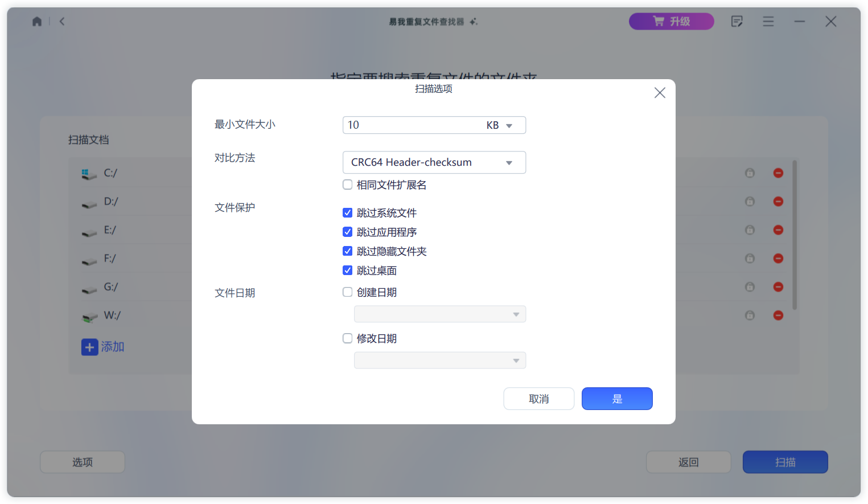Select the E:/ drive label text
This screenshot has width=868, height=504.
pos(110,230)
